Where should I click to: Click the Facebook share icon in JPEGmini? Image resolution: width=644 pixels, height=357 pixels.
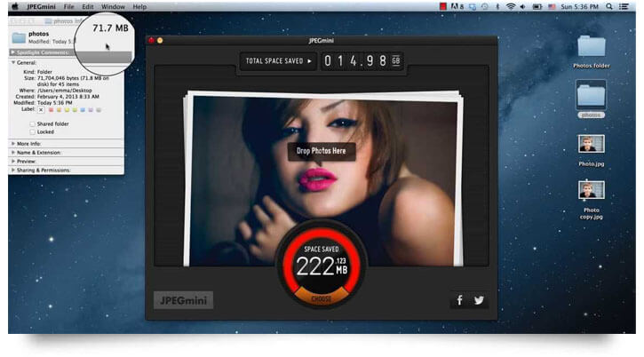pyautogui.click(x=459, y=300)
